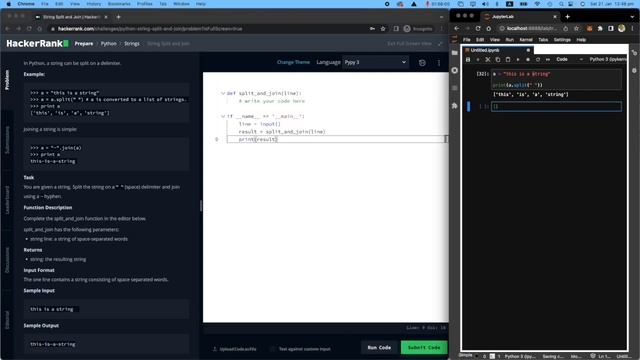Open JupyterLab File menu
This screenshot has width=640, height=360.
coord(467,40)
